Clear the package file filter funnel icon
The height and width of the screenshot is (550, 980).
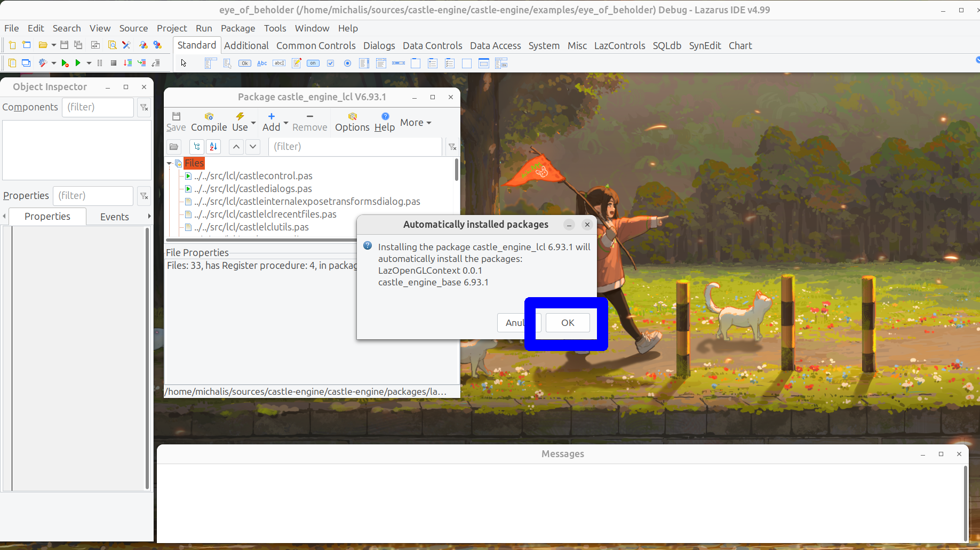click(x=452, y=146)
